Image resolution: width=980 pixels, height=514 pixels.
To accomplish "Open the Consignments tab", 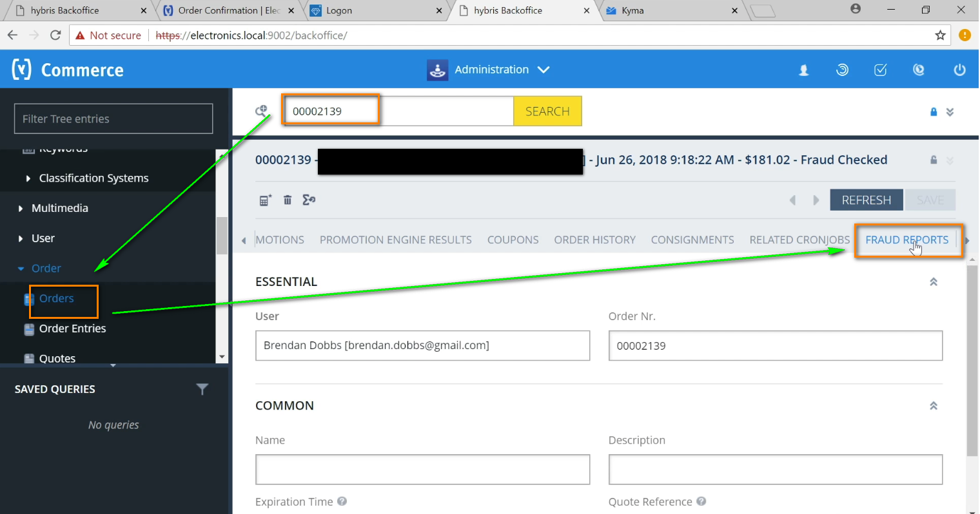I will click(x=692, y=240).
